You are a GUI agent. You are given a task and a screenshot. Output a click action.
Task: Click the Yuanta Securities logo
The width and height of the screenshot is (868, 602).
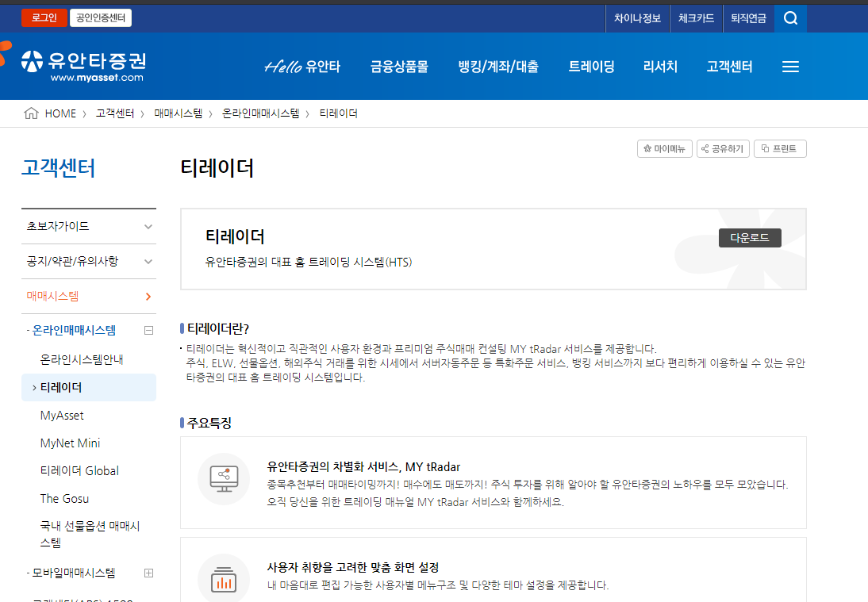coord(83,67)
